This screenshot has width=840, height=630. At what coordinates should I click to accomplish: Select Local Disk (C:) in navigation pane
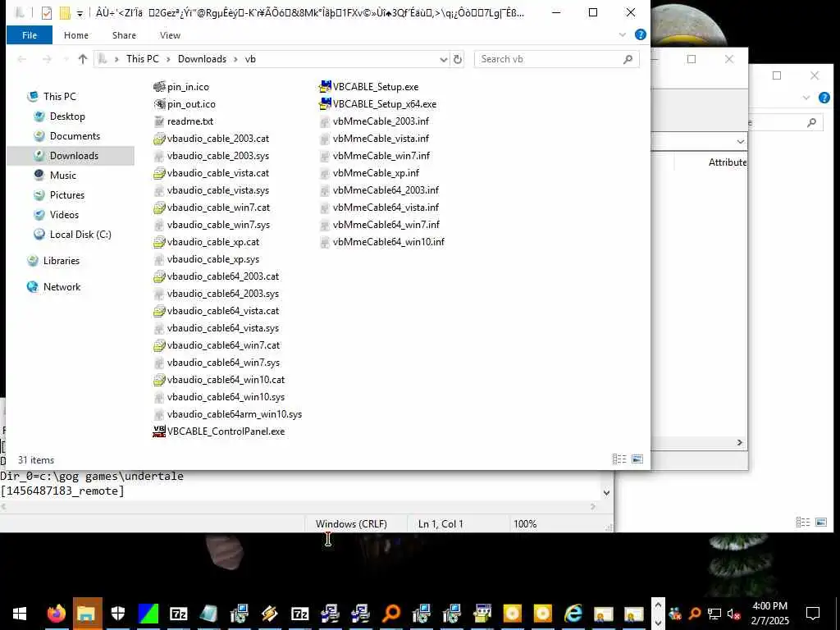click(80, 235)
